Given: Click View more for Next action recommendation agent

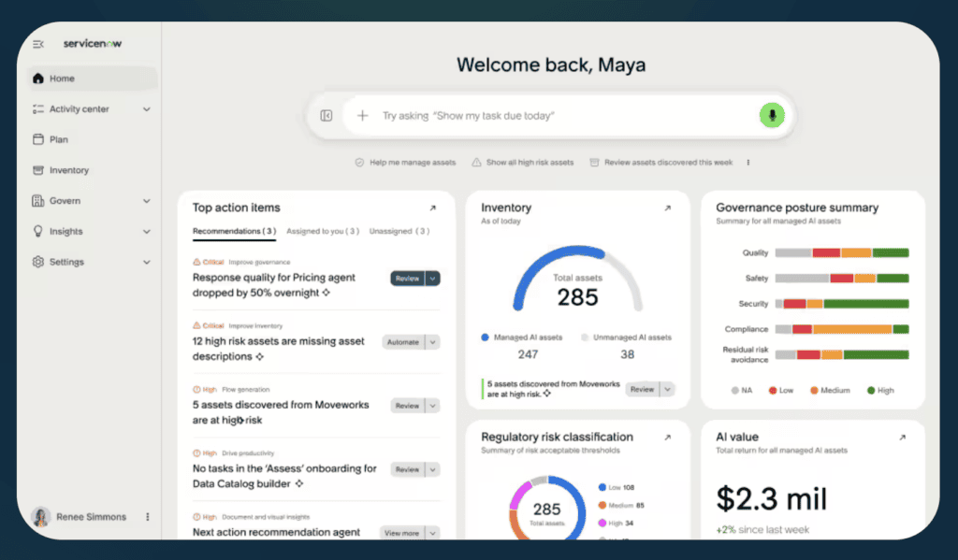Looking at the screenshot, I should tap(401, 533).
